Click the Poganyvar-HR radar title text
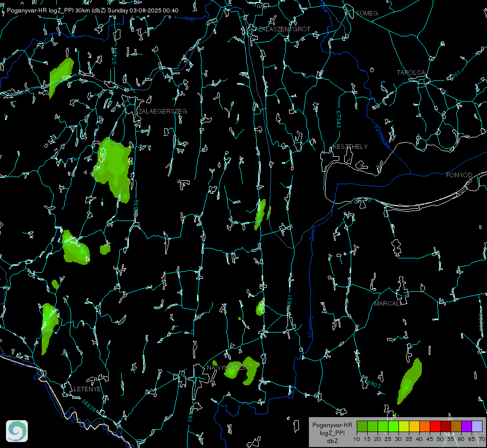Viewport: 487px width, 448px height. [x=93, y=10]
